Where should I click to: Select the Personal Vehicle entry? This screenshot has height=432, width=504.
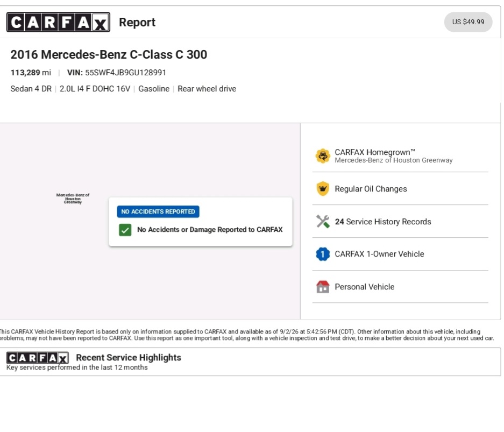400,287
